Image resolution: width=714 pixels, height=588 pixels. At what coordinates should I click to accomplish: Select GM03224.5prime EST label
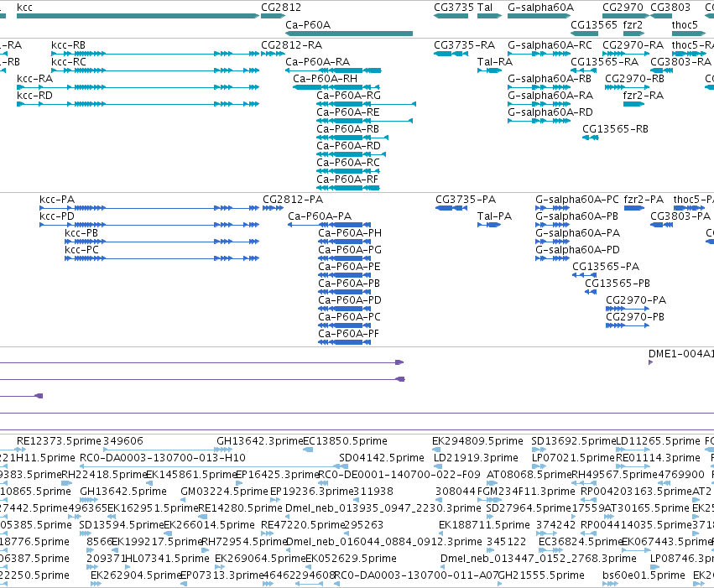tap(225, 492)
